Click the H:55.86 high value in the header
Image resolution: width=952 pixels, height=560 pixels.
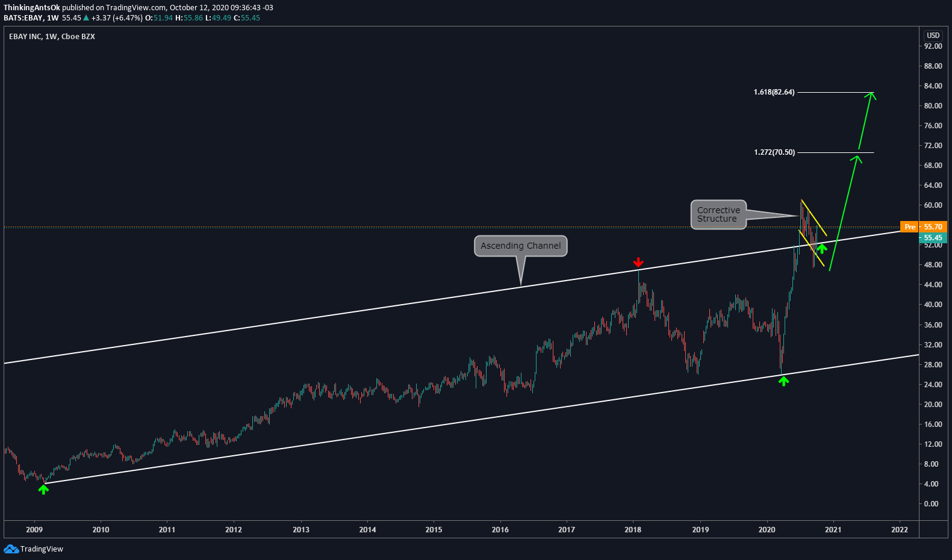pyautogui.click(x=189, y=18)
